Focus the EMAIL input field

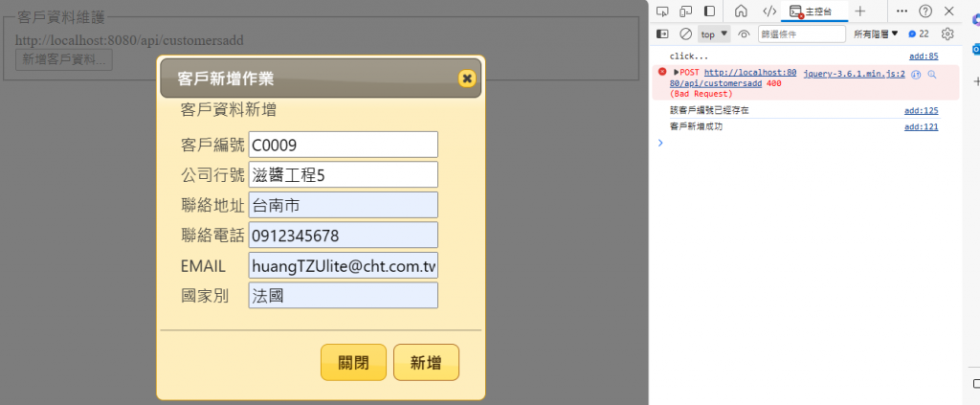(344, 265)
